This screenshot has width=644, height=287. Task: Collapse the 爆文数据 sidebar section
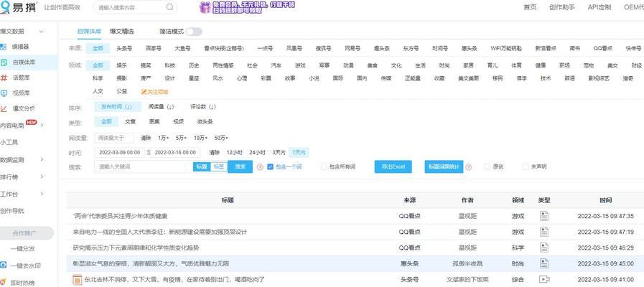click(x=41, y=32)
